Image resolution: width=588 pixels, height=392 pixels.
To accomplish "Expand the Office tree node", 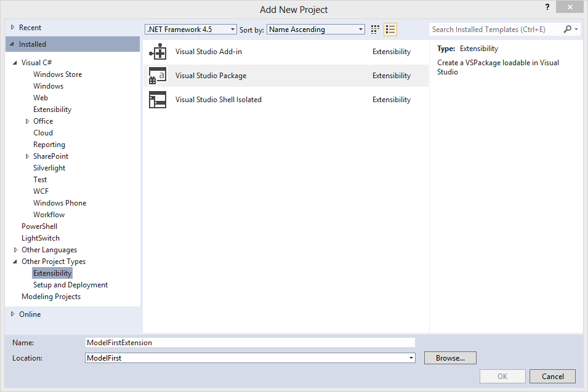I will tap(27, 121).
